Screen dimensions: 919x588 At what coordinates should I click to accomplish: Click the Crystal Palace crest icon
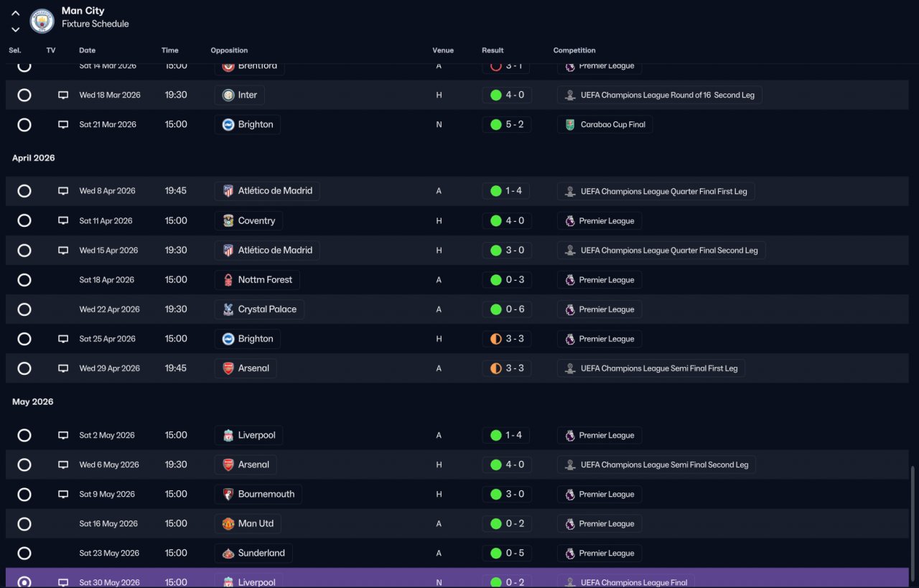[228, 309]
